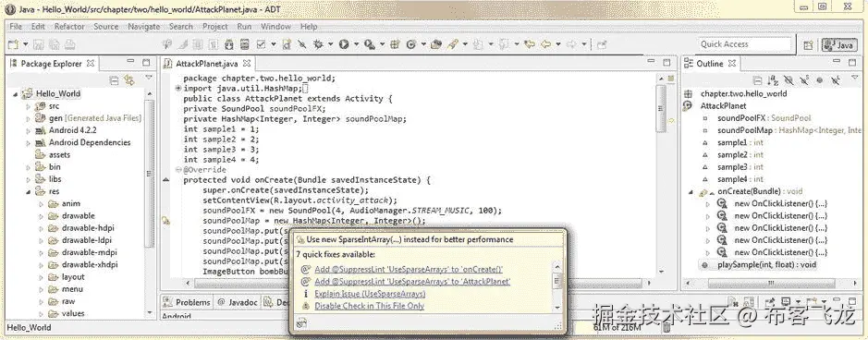Open the Project menu
The width and height of the screenshot is (868, 340).
click(215, 26)
